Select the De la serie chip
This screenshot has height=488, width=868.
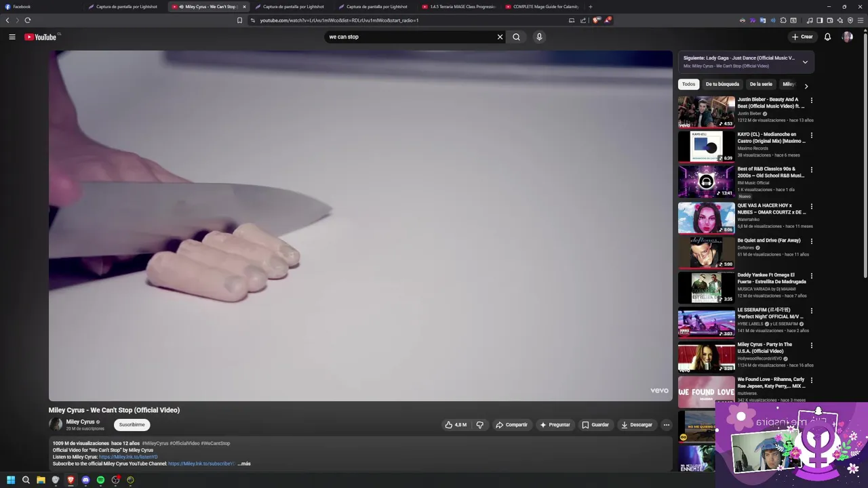click(761, 84)
